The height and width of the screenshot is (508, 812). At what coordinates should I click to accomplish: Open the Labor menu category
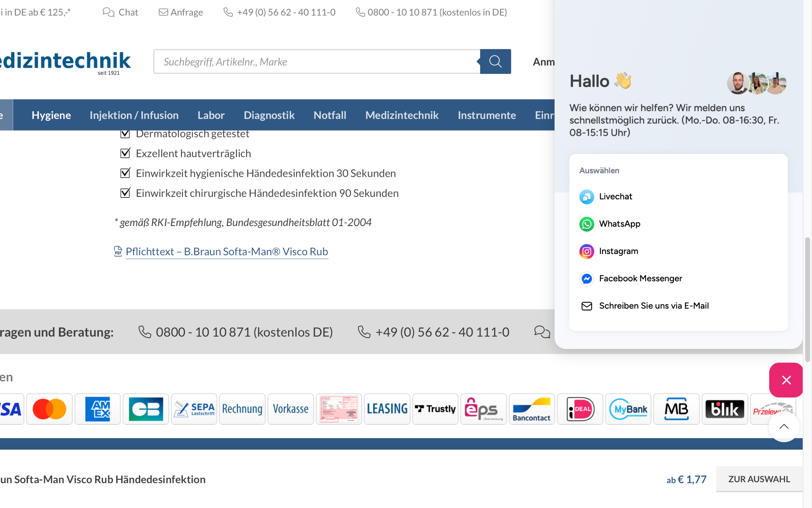[211, 115]
